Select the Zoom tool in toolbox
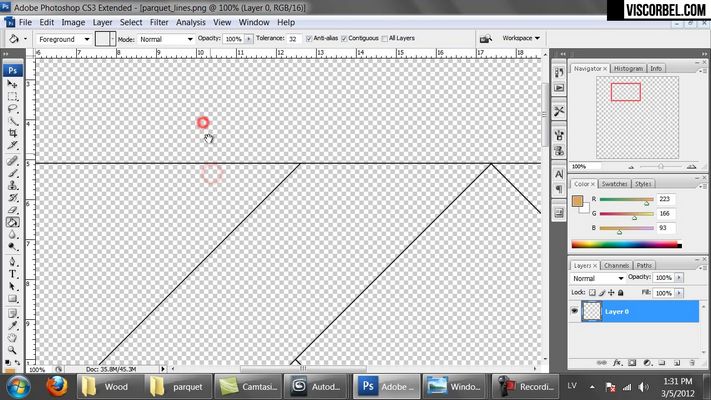 12,350
